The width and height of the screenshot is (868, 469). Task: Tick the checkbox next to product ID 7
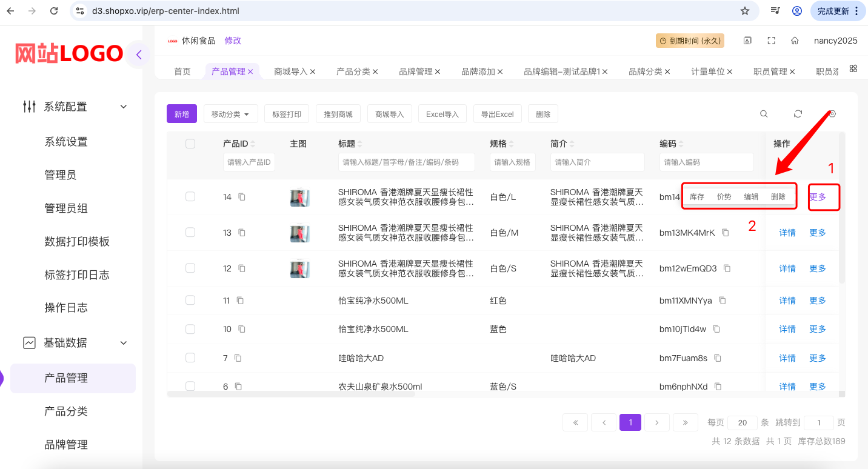click(190, 358)
